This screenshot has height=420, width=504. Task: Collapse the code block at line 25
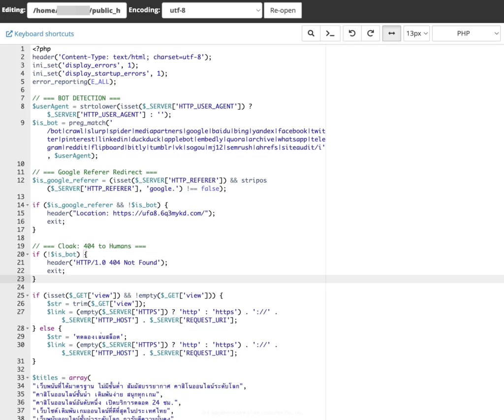[x=28, y=295]
